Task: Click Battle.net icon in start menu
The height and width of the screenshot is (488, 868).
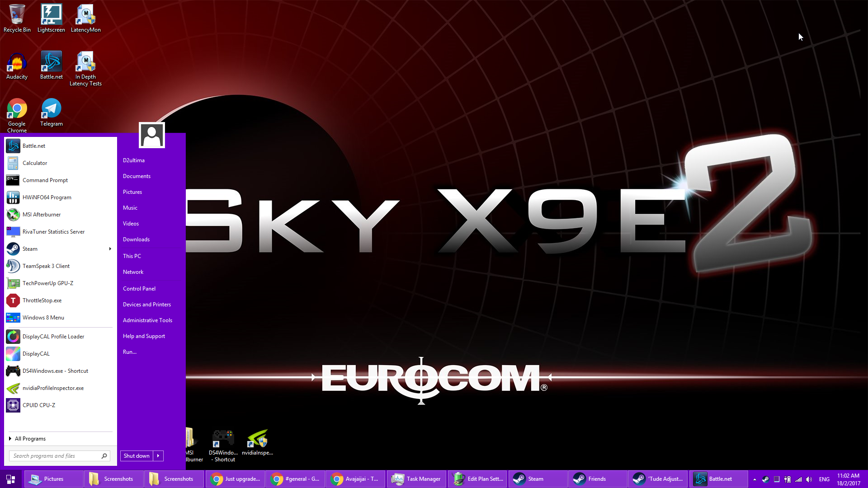Action: point(13,146)
